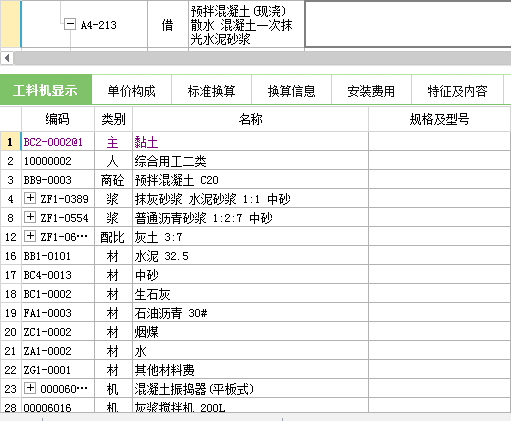511x421 pixels.
Task: Select the 商砼 category cell
Action: click(113, 180)
